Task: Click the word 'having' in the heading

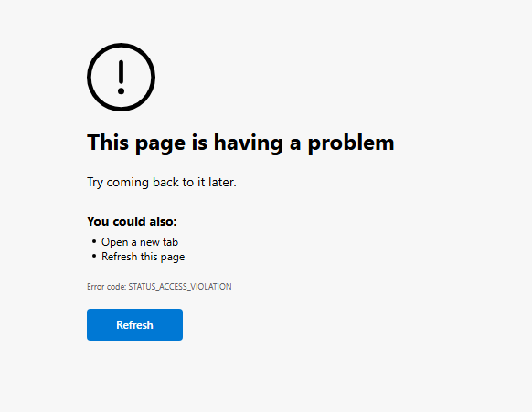Action: [249, 143]
